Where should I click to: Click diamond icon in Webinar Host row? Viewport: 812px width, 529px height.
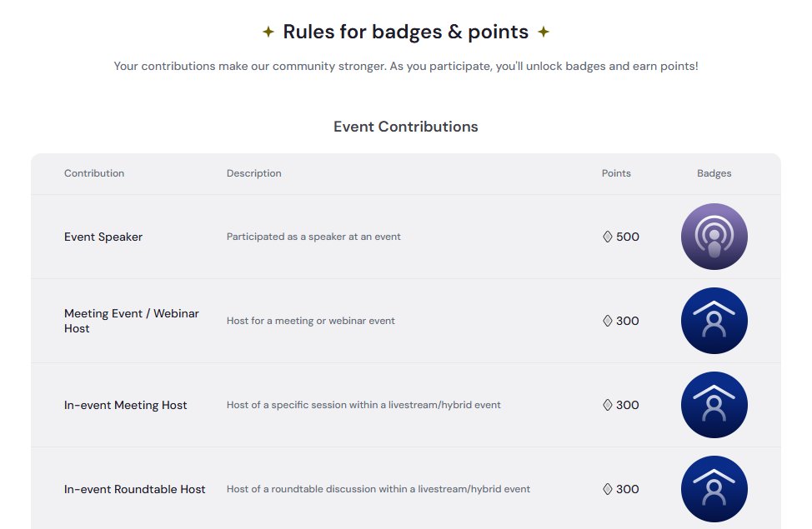608,321
